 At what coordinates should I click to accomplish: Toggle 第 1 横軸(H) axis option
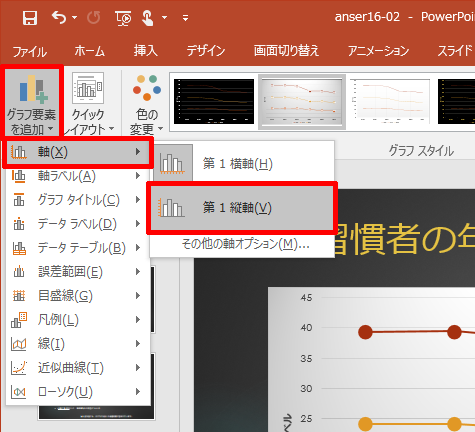(242, 163)
